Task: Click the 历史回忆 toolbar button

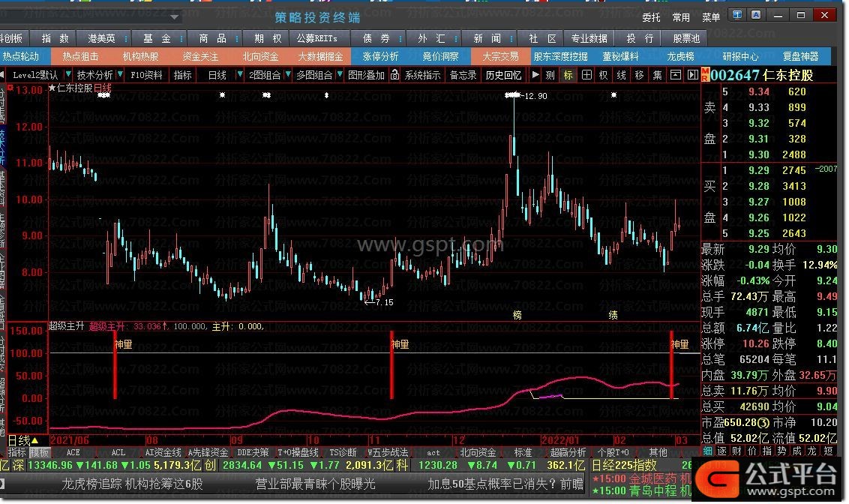Action: point(503,75)
